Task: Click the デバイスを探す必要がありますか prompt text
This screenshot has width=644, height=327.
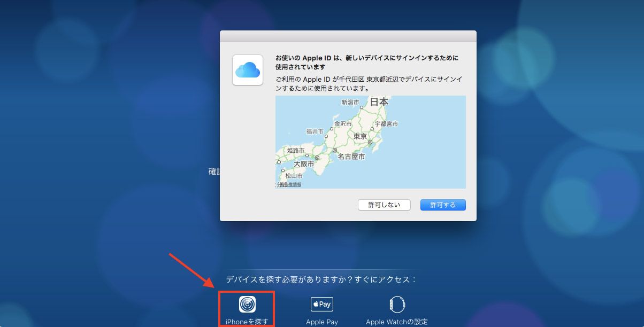Action: (321, 279)
